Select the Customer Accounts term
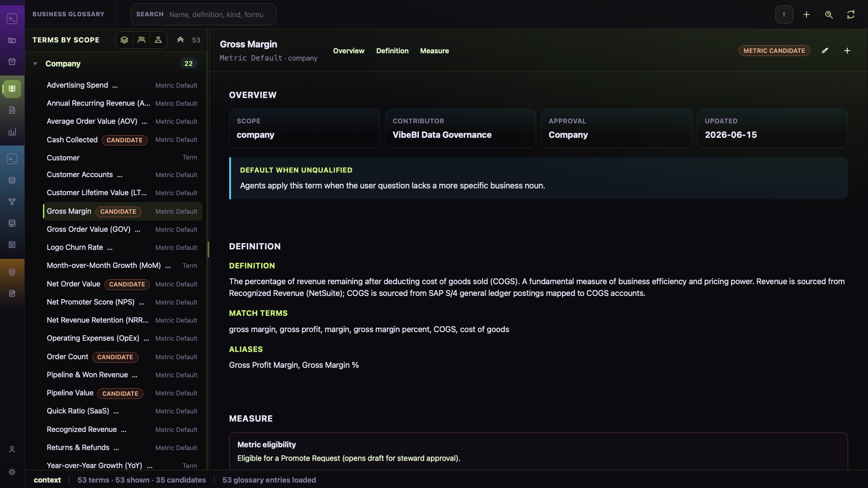868x488 pixels. pyautogui.click(x=122, y=174)
